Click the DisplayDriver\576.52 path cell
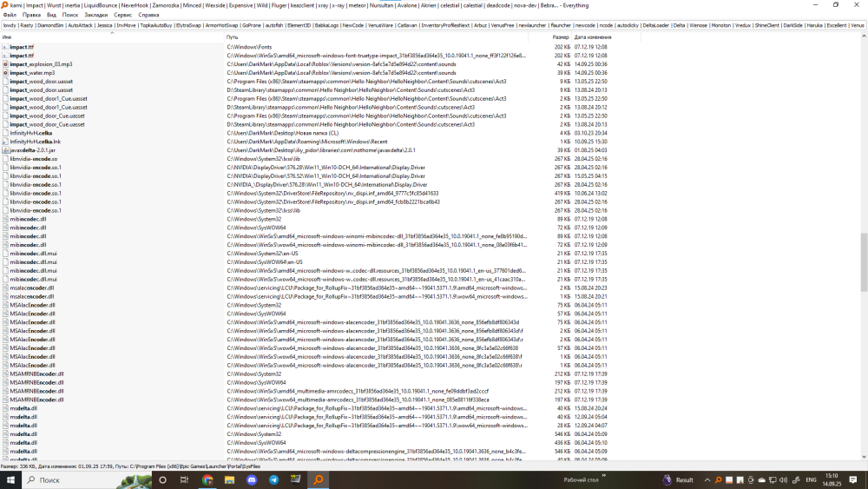868x489 pixels. click(326, 176)
